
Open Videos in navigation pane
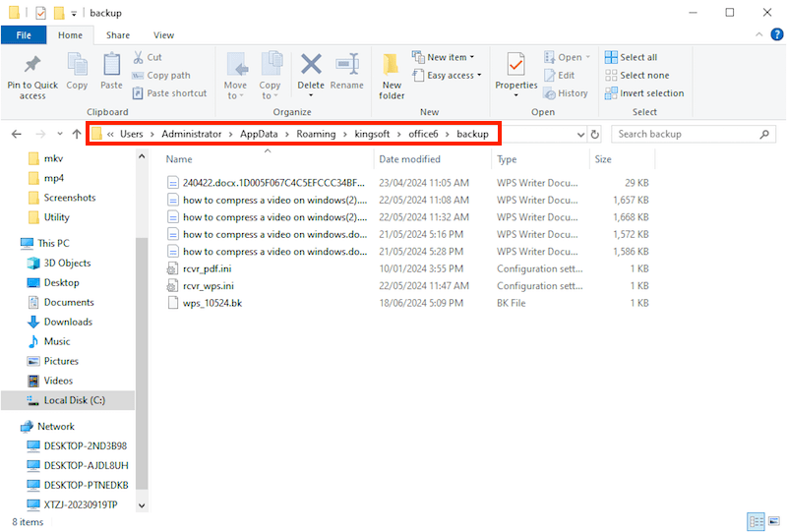(58, 380)
